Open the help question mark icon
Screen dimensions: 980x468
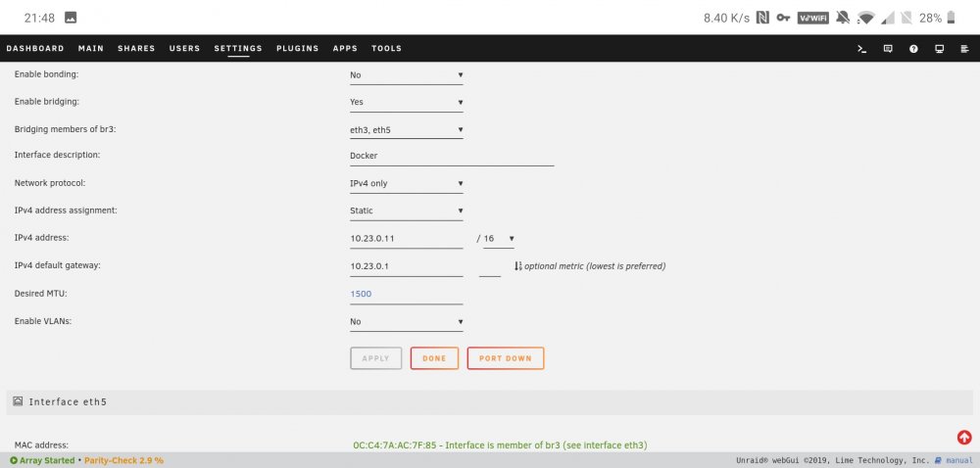[913, 49]
